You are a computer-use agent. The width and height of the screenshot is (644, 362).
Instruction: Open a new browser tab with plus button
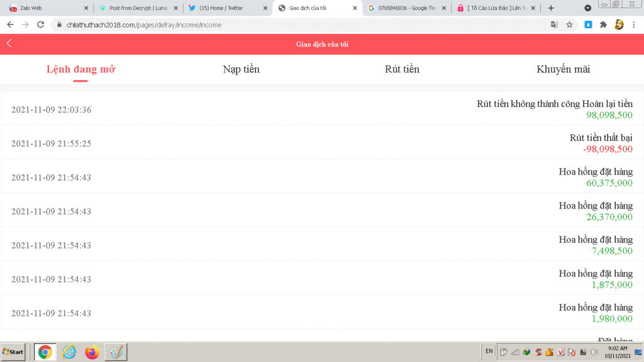[551, 8]
